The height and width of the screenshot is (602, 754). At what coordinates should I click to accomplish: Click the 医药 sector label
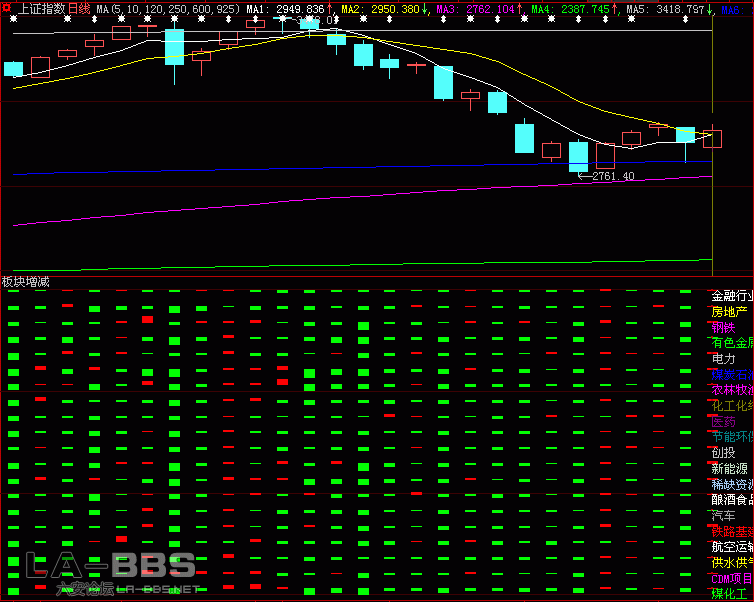[x=722, y=421]
